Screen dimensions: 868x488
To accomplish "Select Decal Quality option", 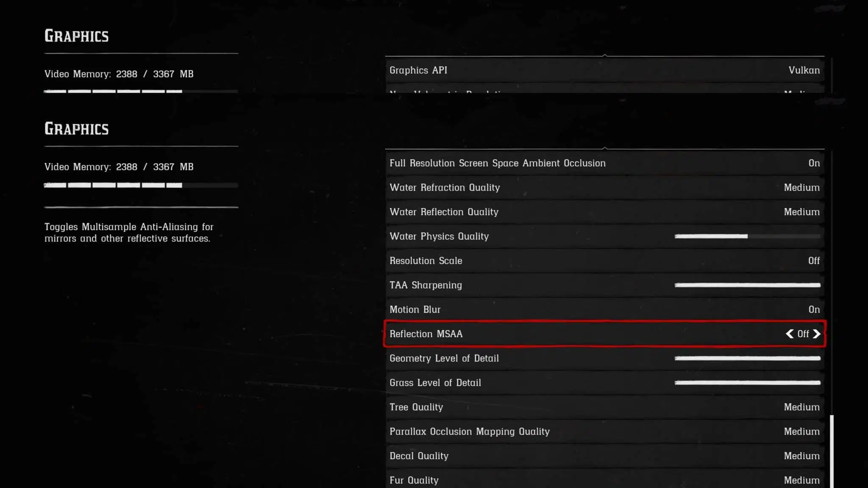I will click(x=605, y=456).
